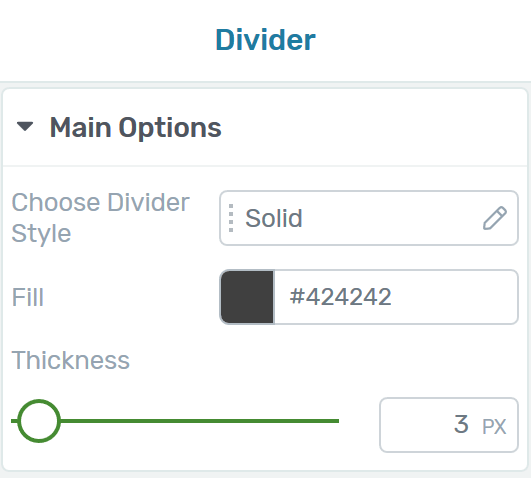
Task: Click the Thickness label
Action: [70, 360]
